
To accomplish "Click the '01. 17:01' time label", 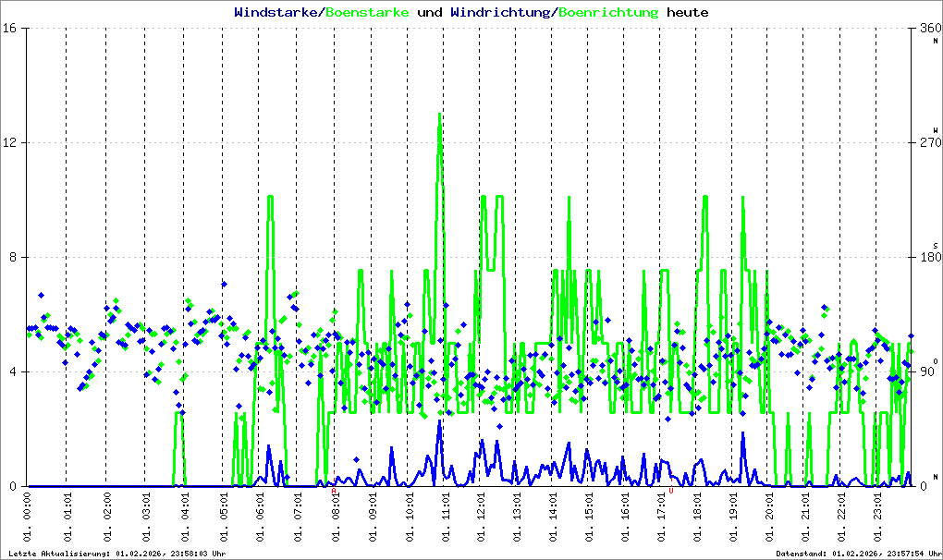I will [x=662, y=517].
